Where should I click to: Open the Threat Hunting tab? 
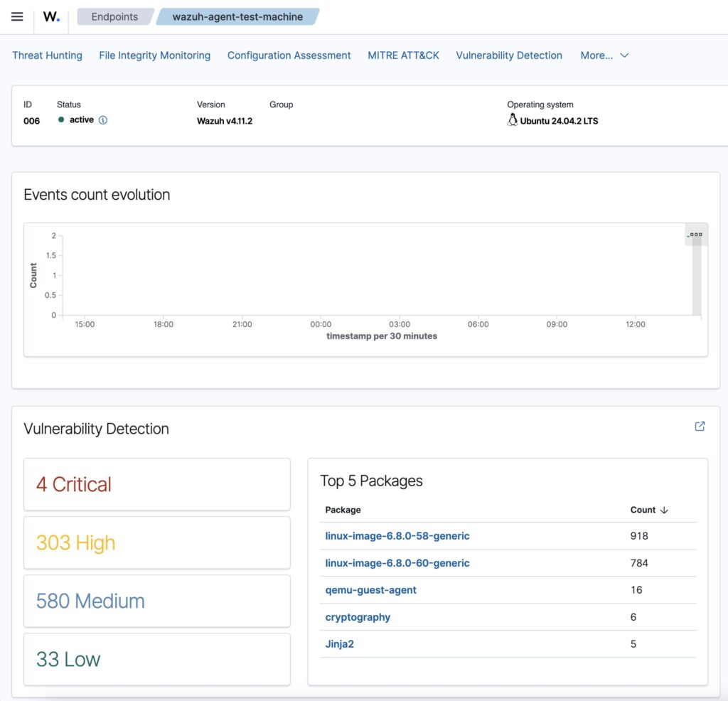(47, 55)
